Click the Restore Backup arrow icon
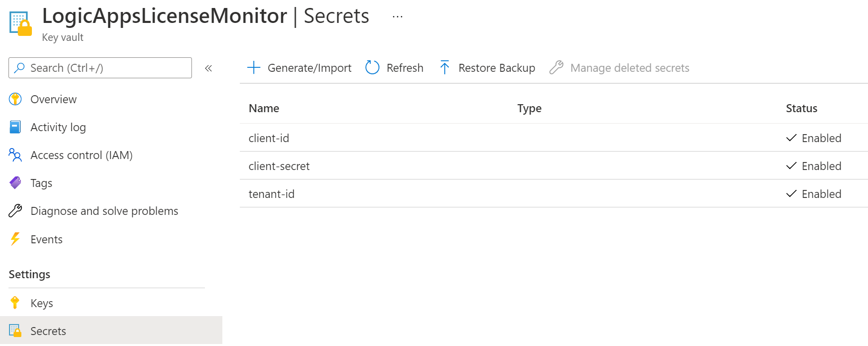Image resolution: width=868 pixels, height=346 pixels. point(445,67)
